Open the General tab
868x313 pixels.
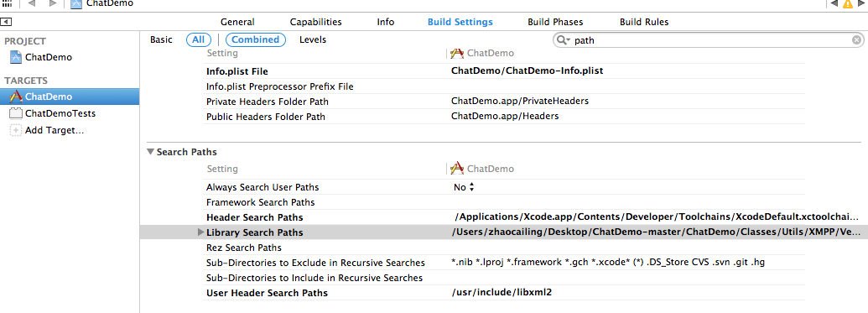point(237,22)
